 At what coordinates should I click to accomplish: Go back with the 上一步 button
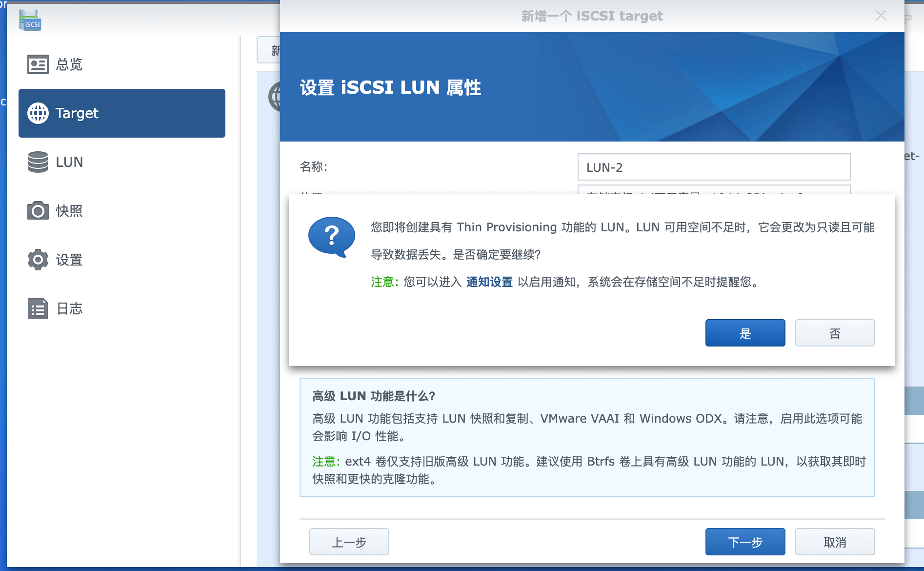[x=349, y=542]
